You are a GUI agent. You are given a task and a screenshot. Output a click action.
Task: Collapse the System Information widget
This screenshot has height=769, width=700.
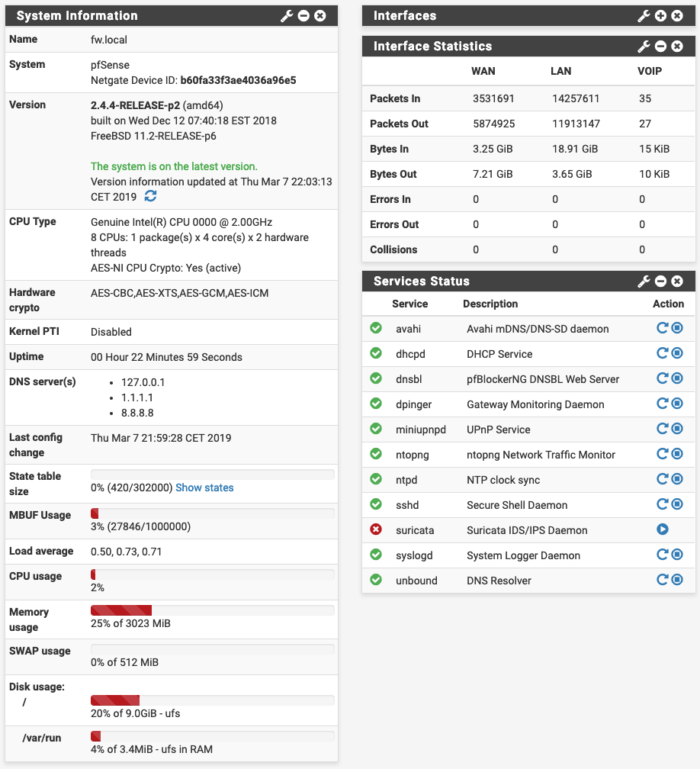(303, 16)
